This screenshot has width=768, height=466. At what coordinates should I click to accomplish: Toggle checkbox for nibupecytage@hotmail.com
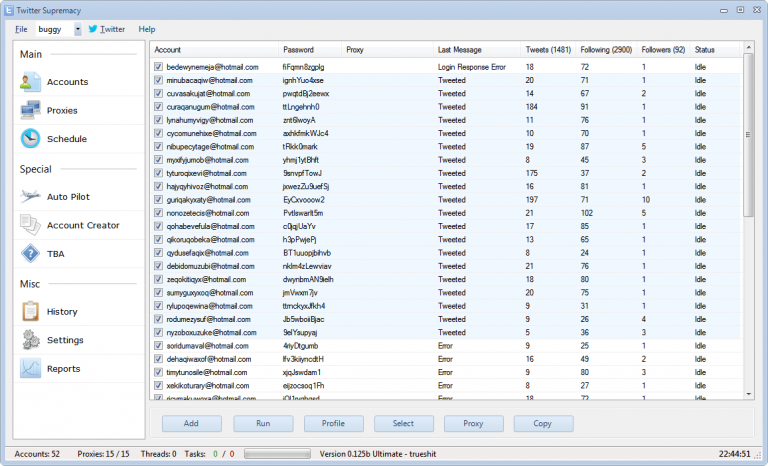coord(158,146)
